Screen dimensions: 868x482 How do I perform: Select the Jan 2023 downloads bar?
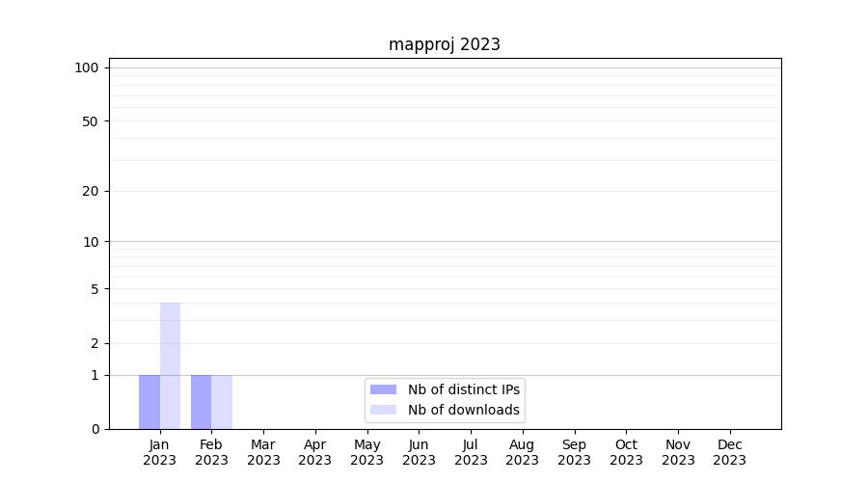point(170,366)
